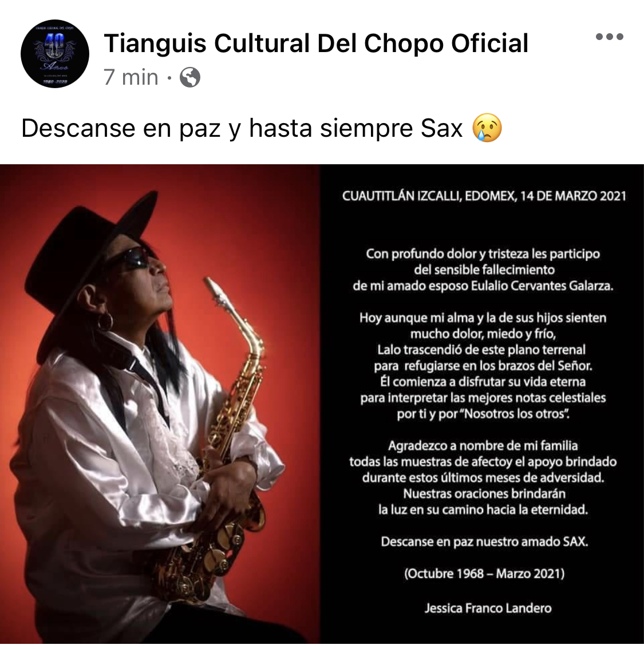This screenshot has width=644, height=649.
Task: Click the crying face emoji in the caption
Action: point(487,128)
